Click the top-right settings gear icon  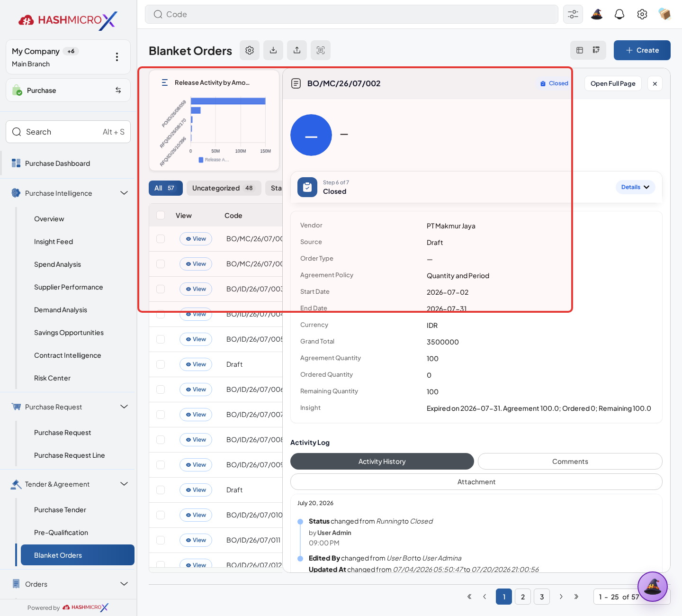tap(642, 14)
